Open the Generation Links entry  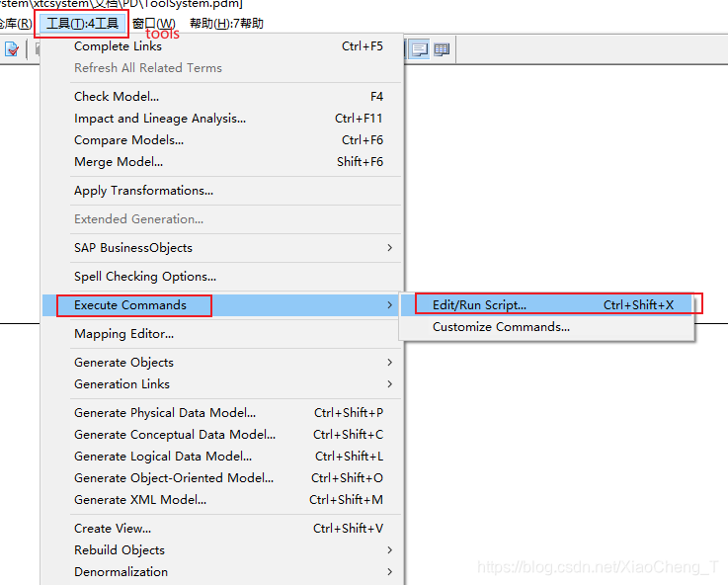click(x=222, y=384)
